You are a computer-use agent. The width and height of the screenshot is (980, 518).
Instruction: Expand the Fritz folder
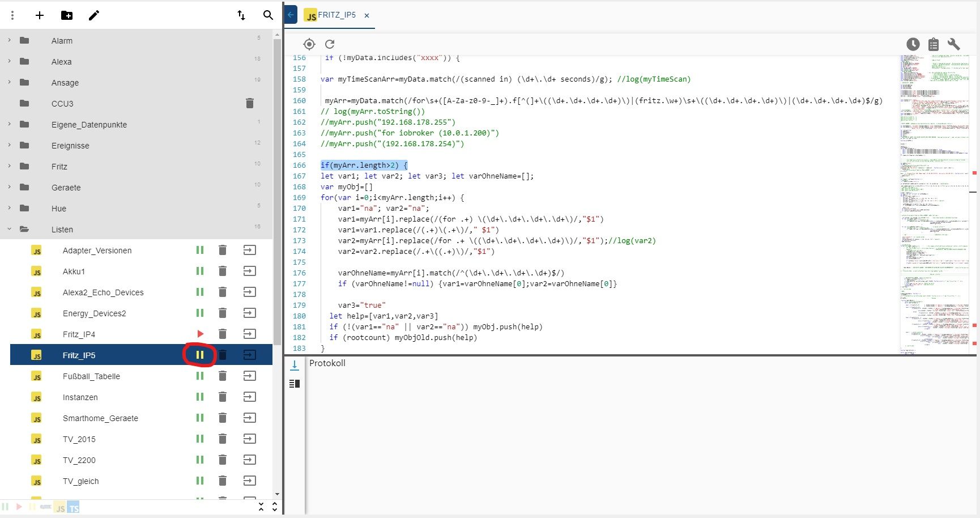pos(9,166)
